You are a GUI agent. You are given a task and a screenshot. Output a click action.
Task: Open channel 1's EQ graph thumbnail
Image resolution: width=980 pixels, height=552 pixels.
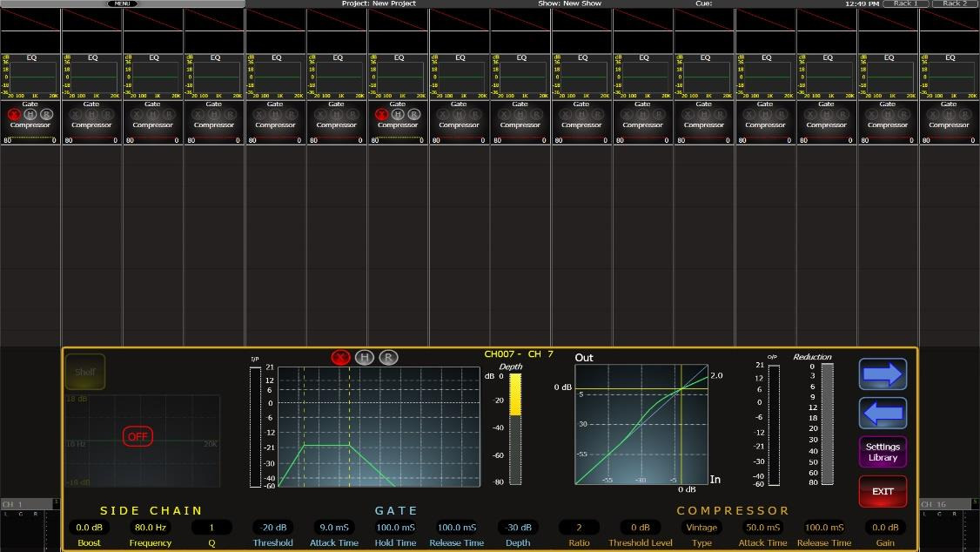point(30,77)
